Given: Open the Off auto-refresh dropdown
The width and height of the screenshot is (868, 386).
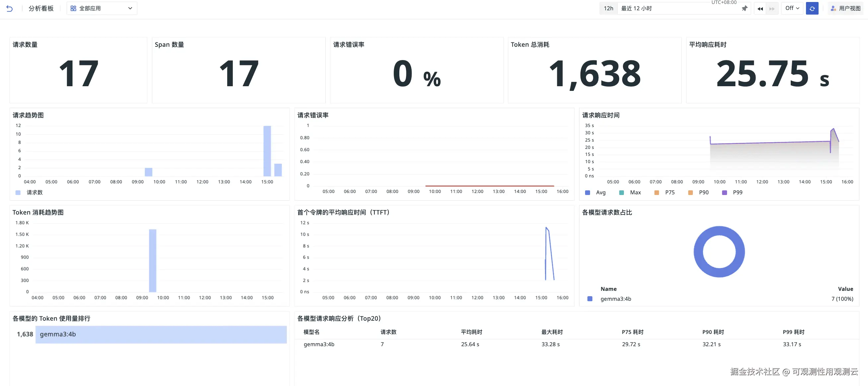Looking at the screenshot, I should click(792, 8).
